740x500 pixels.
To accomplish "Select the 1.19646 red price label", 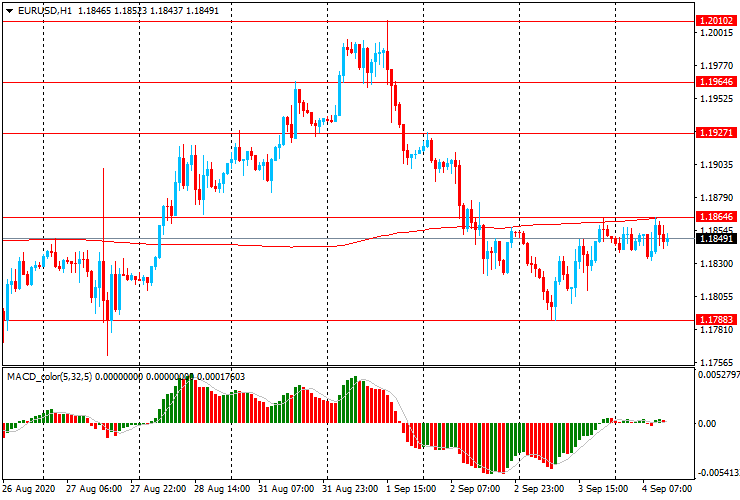I will click(716, 82).
